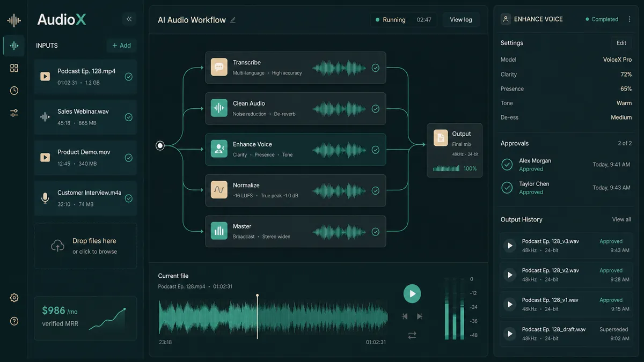The image size is (644, 362).
Task: Select the Normalize node wave icon
Action: pyautogui.click(x=219, y=190)
